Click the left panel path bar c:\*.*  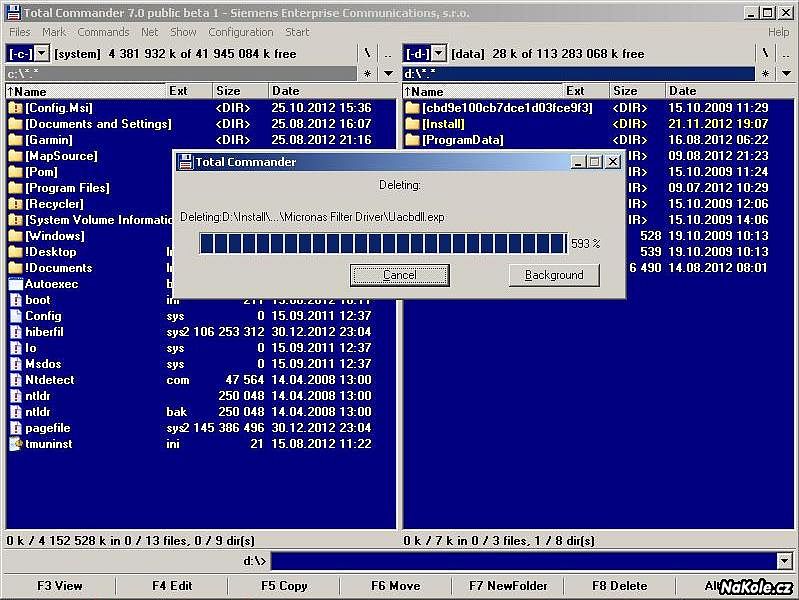(x=181, y=74)
